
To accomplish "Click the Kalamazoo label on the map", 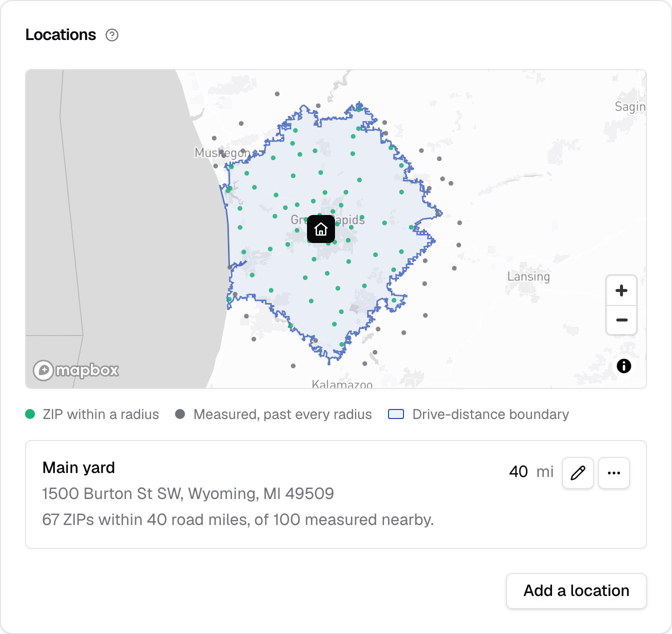I will point(342,384).
